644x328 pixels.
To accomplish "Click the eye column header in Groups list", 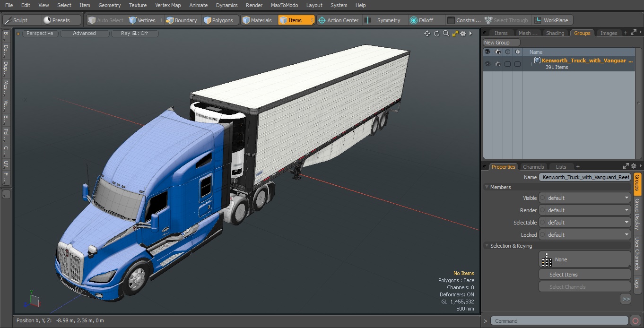I will [x=487, y=52].
